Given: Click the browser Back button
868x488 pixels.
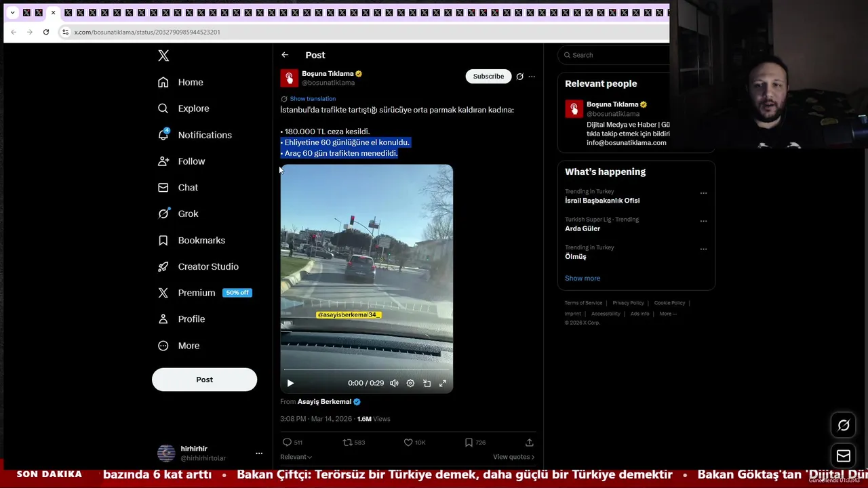Looking at the screenshot, I should point(14,32).
